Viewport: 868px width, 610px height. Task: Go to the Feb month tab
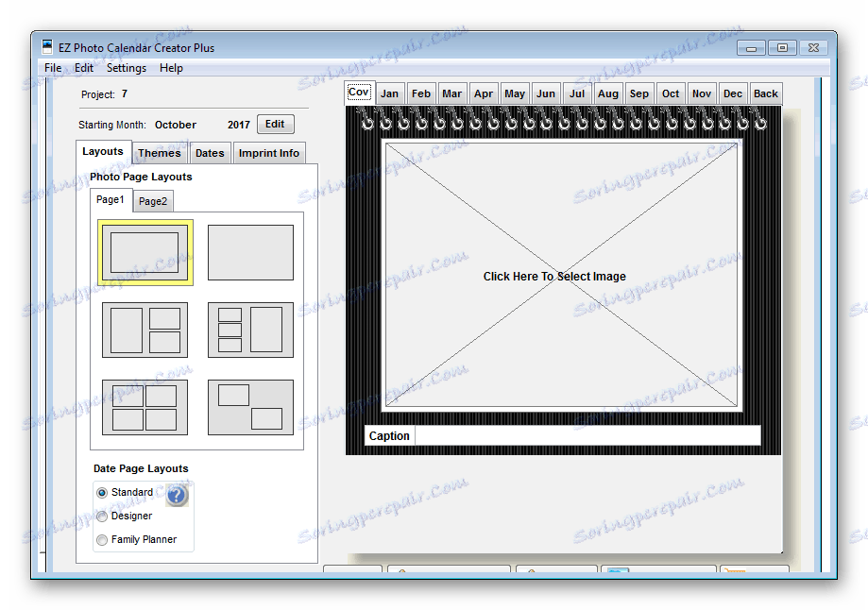pos(421,94)
